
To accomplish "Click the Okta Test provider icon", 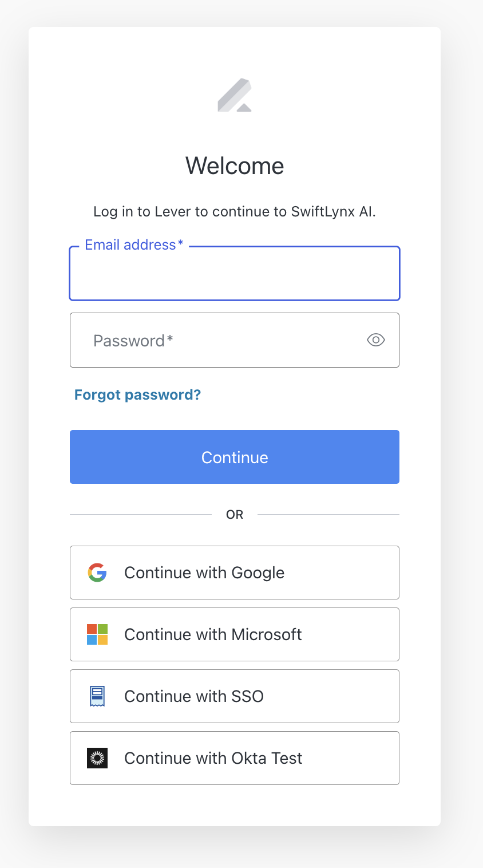I will pos(97,757).
